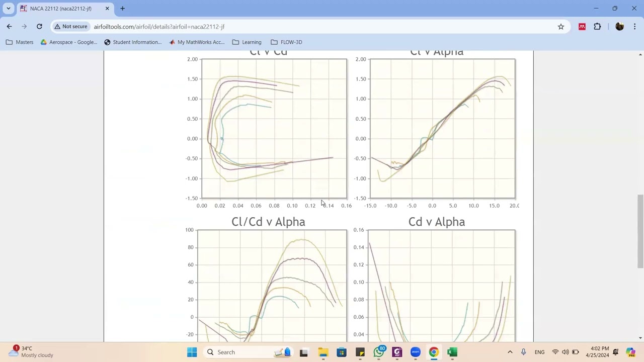
Task: Open the Copilot icon in the taskbar
Action: coord(630,352)
